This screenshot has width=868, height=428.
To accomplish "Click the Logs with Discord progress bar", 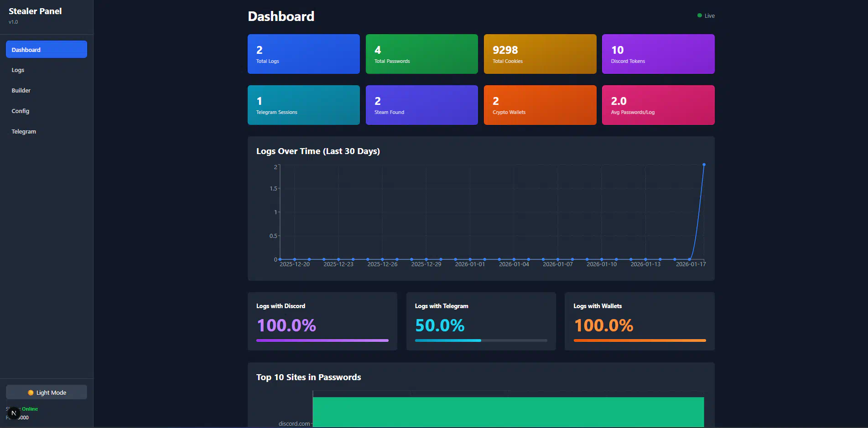I will (x=322, y=340).
